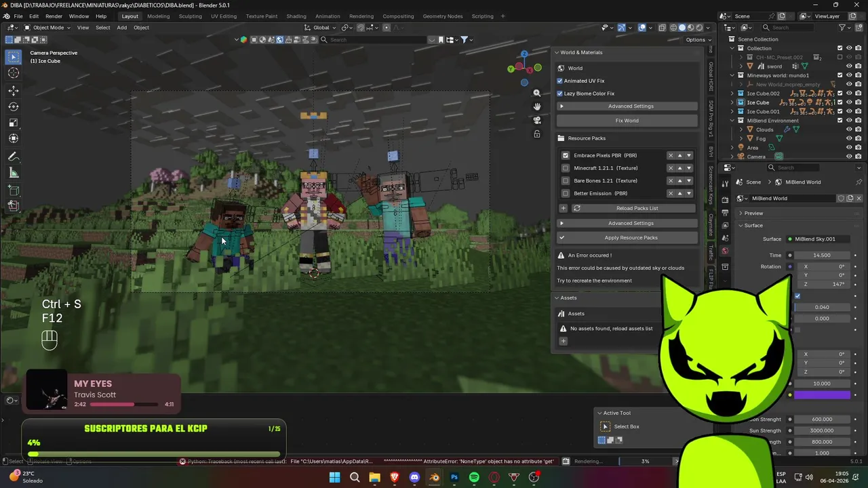
Task: Click the plus icon under Resource Packs
Action: coord(563,208)
